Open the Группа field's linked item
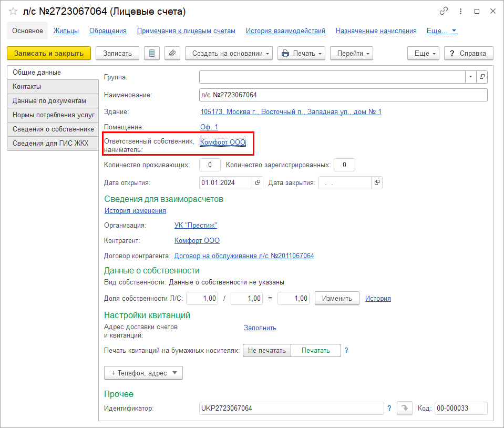Viewport: 504px width, 428px height. click(482, 77)
